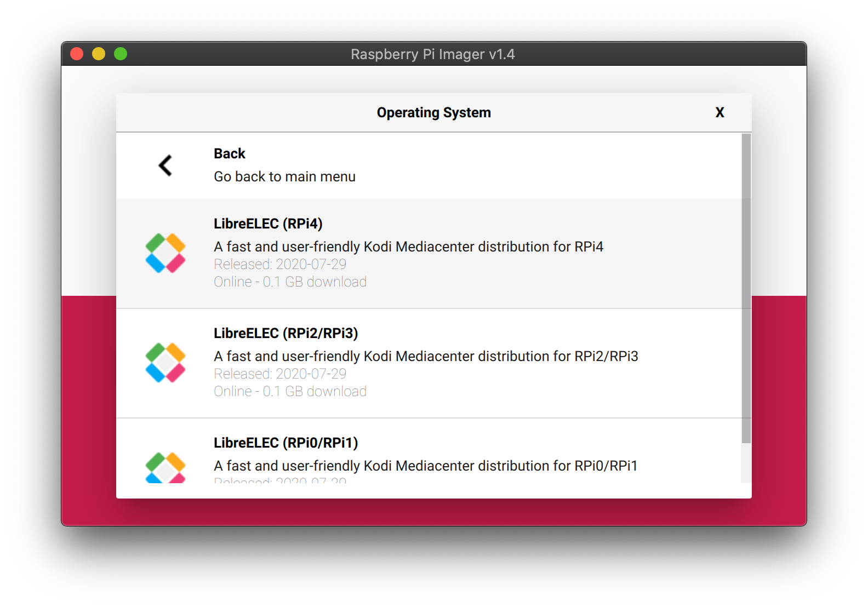Click the LibreELEC (RPi4) logo icon

click(165, 253)
